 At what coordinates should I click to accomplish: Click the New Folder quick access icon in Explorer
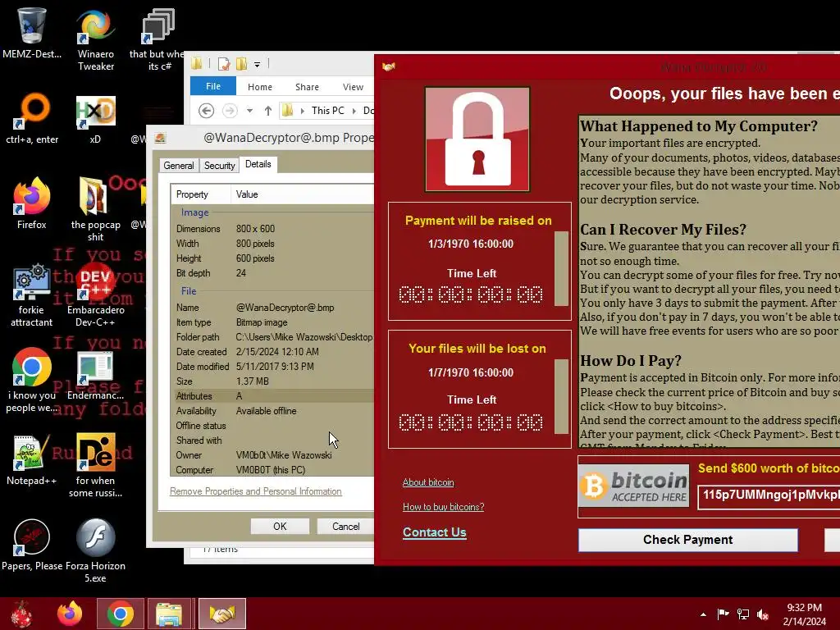tap(242, 64)
